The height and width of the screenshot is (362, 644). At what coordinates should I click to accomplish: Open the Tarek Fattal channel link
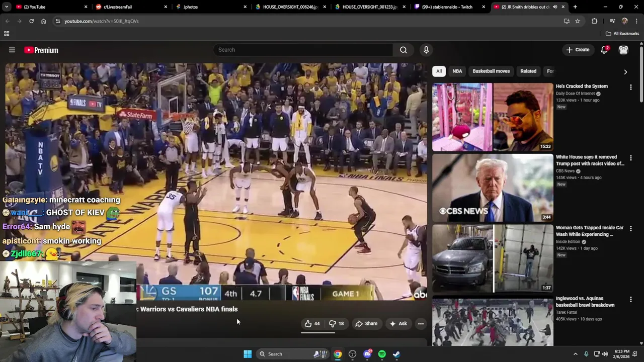(x=567, y=312)
